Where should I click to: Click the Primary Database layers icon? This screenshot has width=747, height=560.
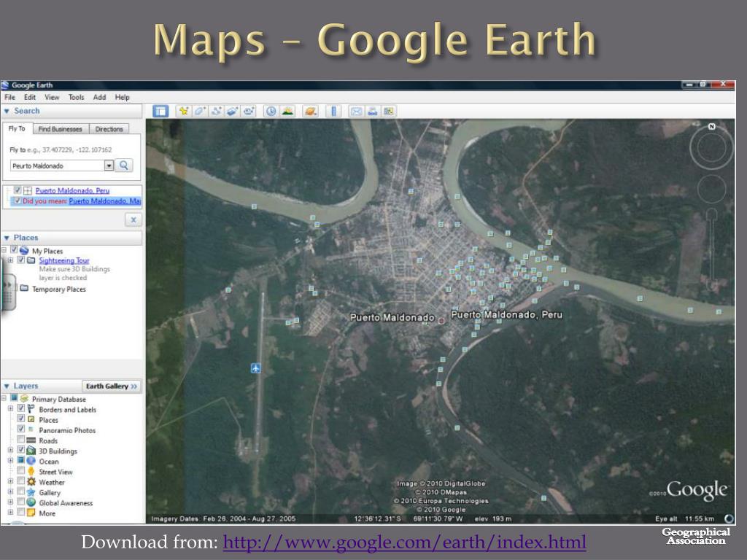pos(24,399)
